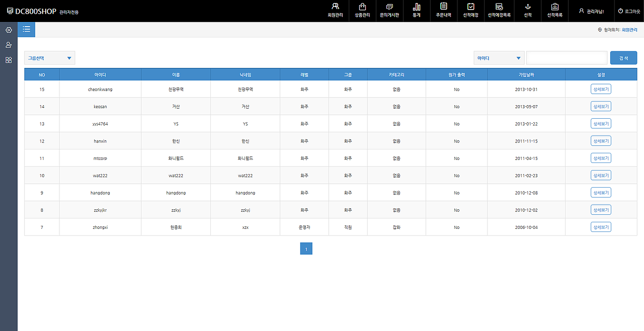The image size is (644, 331).
Task: Click the zzkyjkr ID cell
Action: click(x=100, y=210)
